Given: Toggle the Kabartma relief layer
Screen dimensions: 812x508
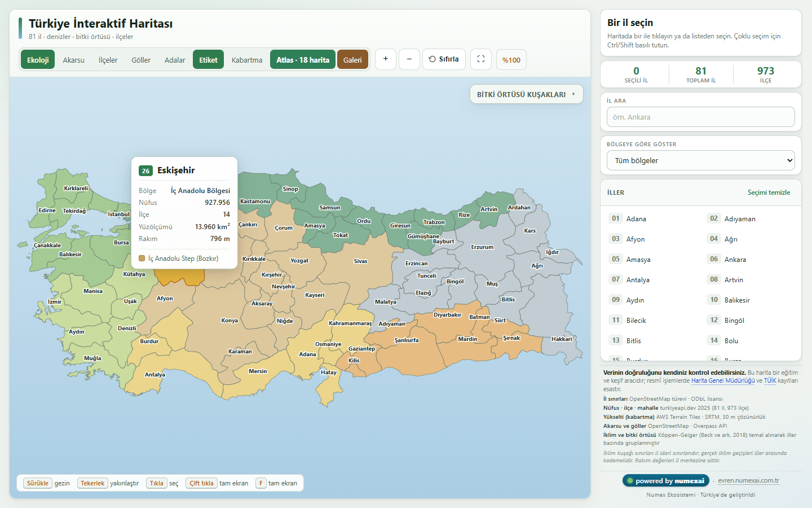Looking at the screenshot, I should (x=247, y=60).
